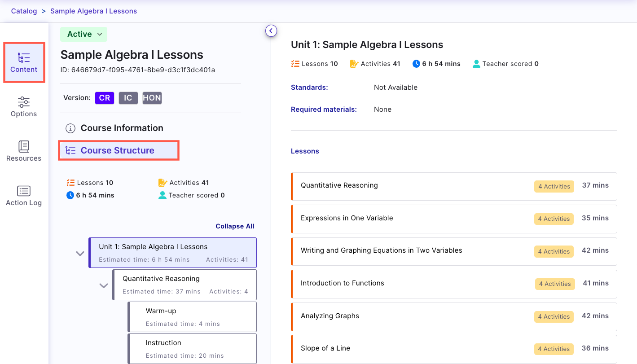The height and width of the screenshot is (364, 637).
Task: Open the Standards link in the detail panel
Action: pyautogui.click(x=309, y=87)
